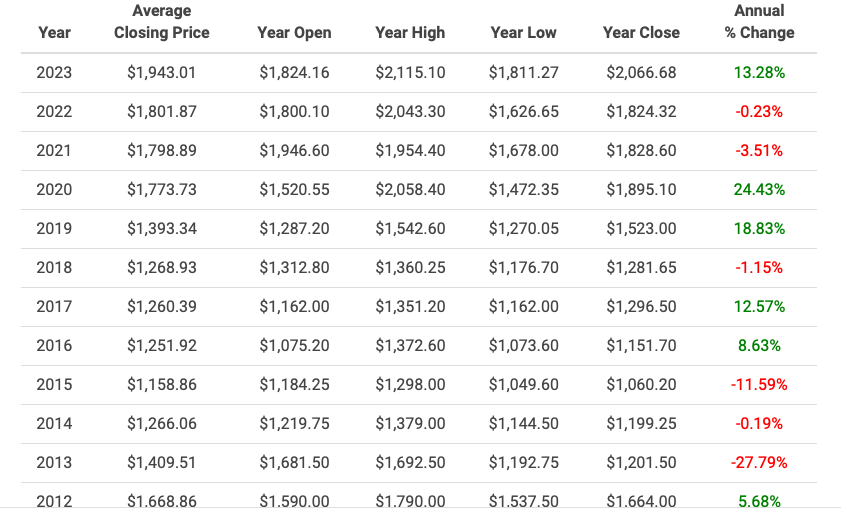The width and height of the screenshot is (841, 512).
Task: Click the Year Open column header
Action: coord(294,33)
